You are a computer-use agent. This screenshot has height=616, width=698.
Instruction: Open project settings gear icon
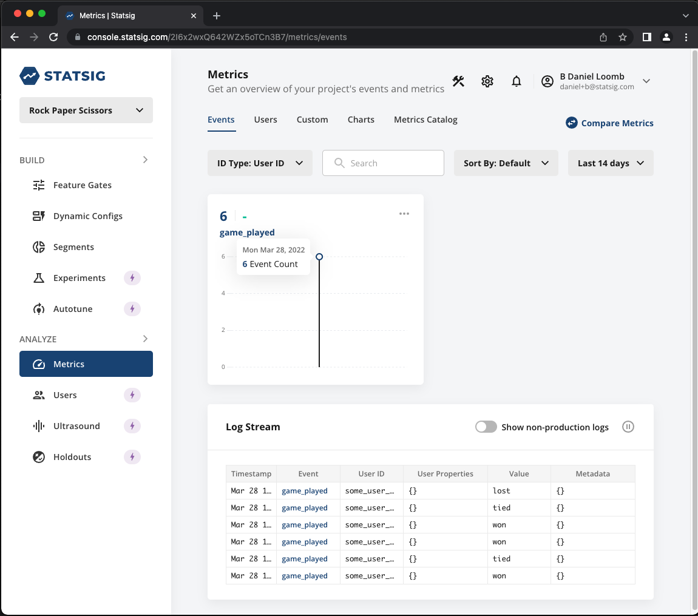pos(487,81)
